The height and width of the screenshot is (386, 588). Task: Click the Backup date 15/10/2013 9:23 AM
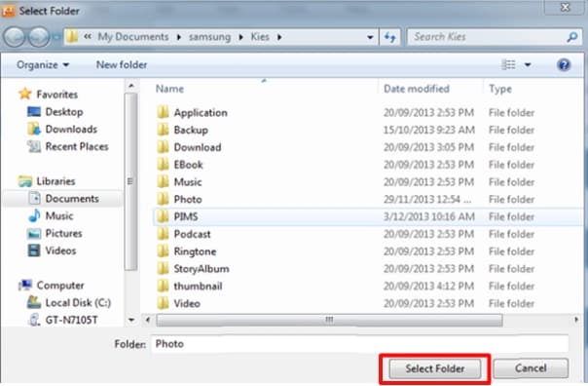[429, 130]
